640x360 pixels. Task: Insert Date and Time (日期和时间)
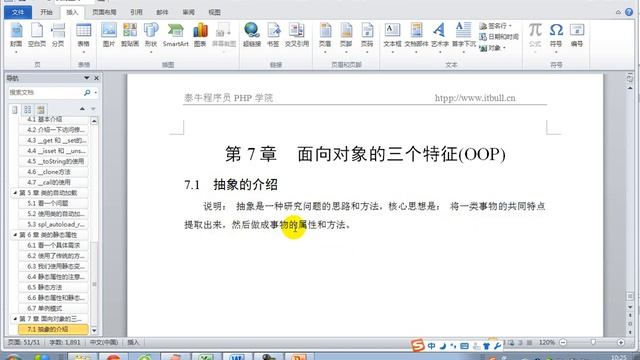point(499,37)
